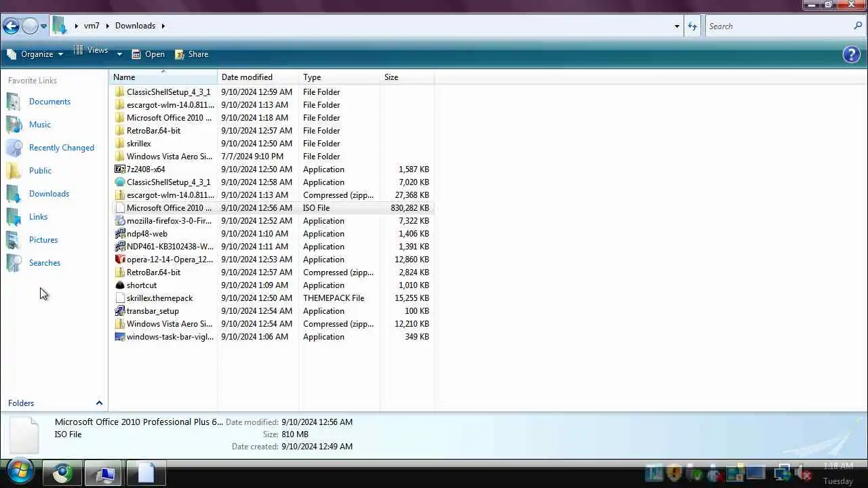Open the recent pages dropdown beside Forward
The width and height of the screenshot is (868, 488).
[x=43, y=26]
